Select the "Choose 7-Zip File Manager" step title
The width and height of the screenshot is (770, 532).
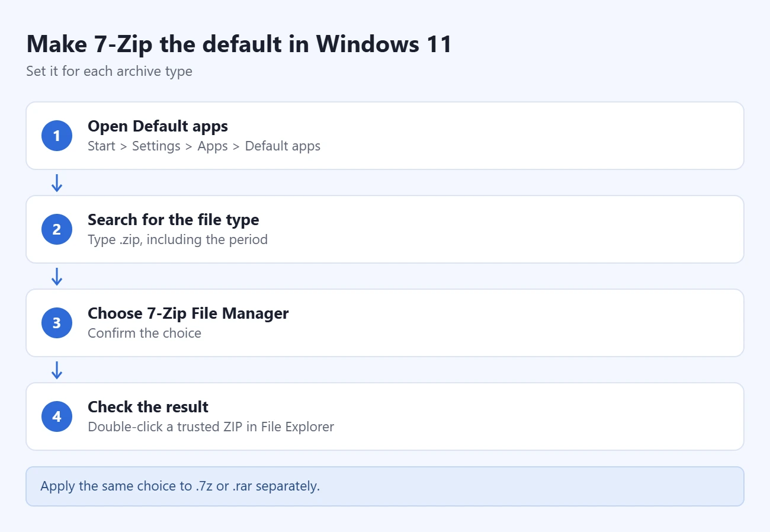[x=188, y=313]
